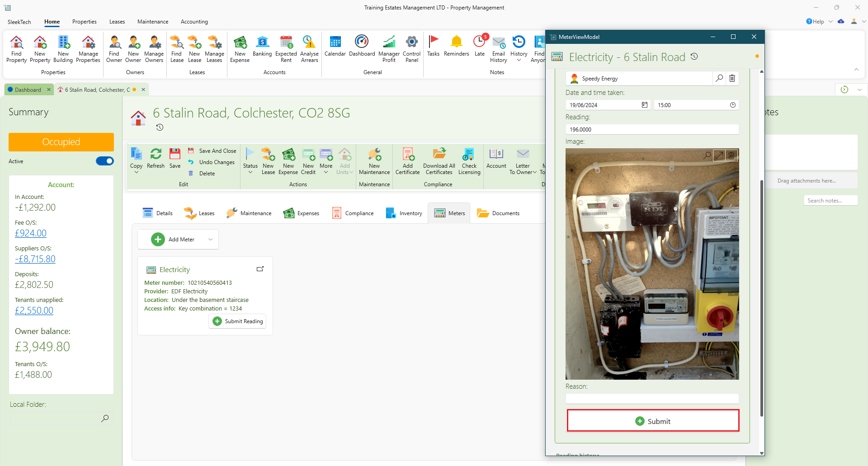This screenshot has width=868, height=466.
Task: Open date picker calendar for reading date
Action: [x=645, y=105]
